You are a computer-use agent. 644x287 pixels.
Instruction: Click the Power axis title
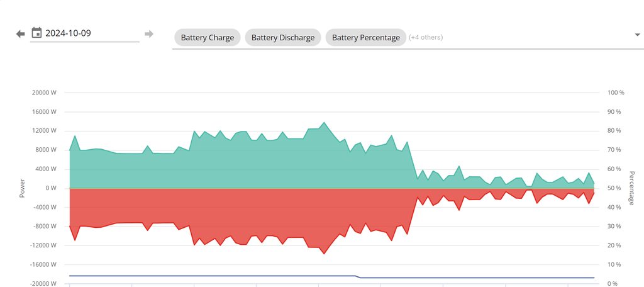click(x=22, y=188)
